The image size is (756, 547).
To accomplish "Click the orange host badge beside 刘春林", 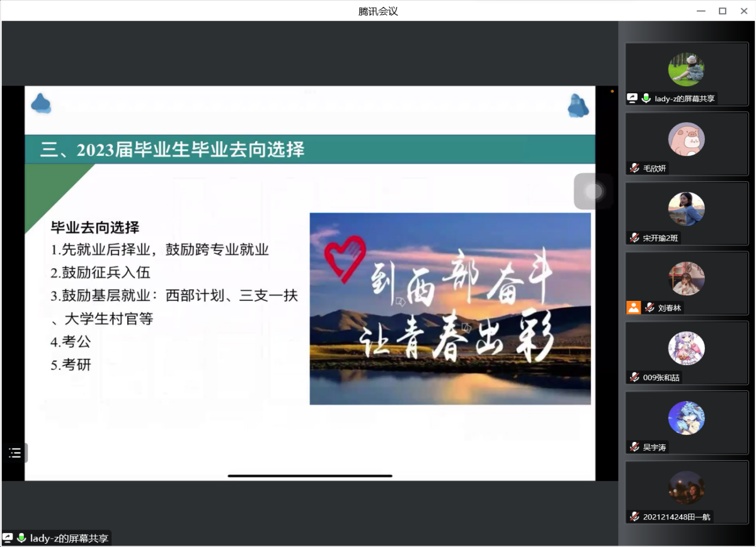I will pyautogui.click(x=633, y=308).
